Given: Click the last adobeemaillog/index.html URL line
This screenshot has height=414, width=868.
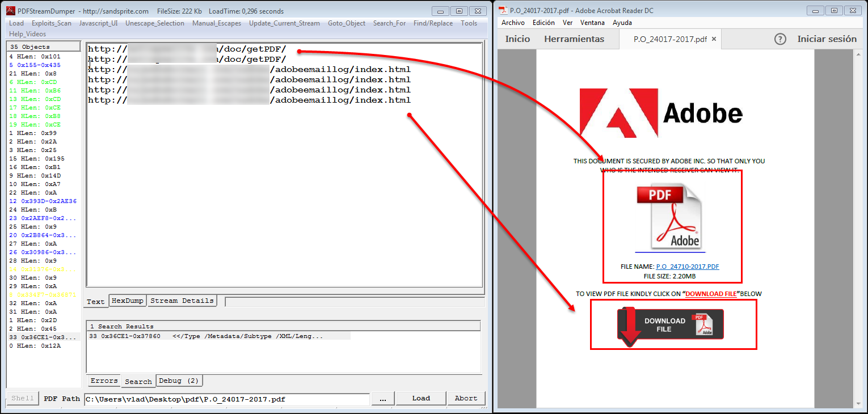Looking at the screenshot, I should tap(249, 100).
